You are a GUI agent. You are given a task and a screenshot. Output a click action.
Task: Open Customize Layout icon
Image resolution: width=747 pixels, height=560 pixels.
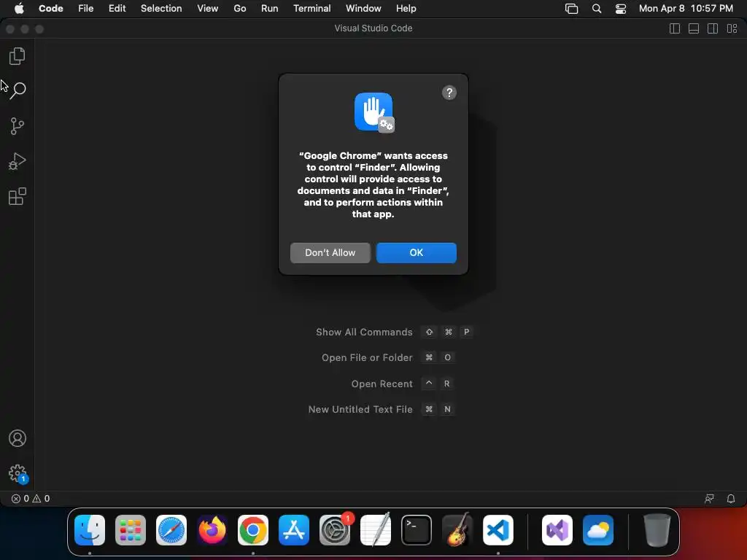732,28
